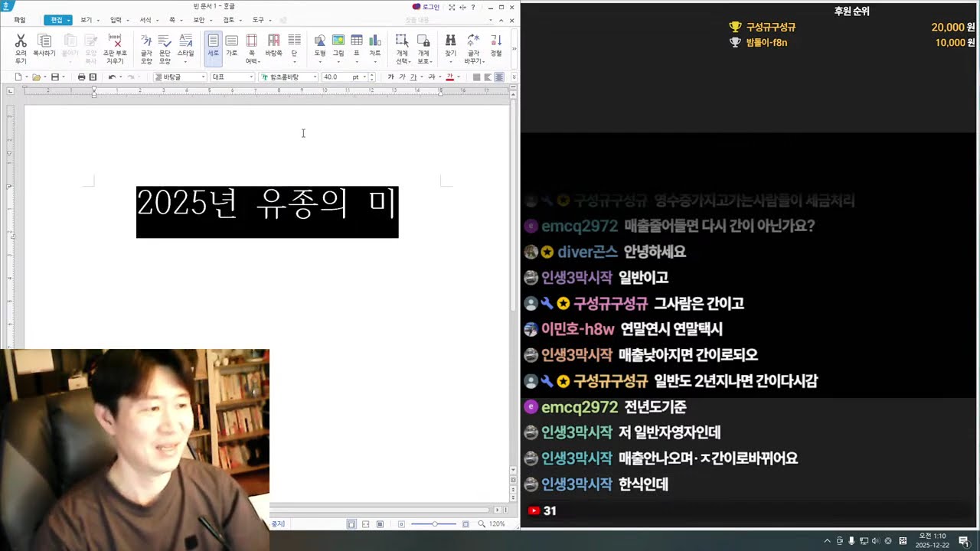This screenshot has width=980, height=551.
Task: Open the 파일 menu
Action: coord(20,20)
